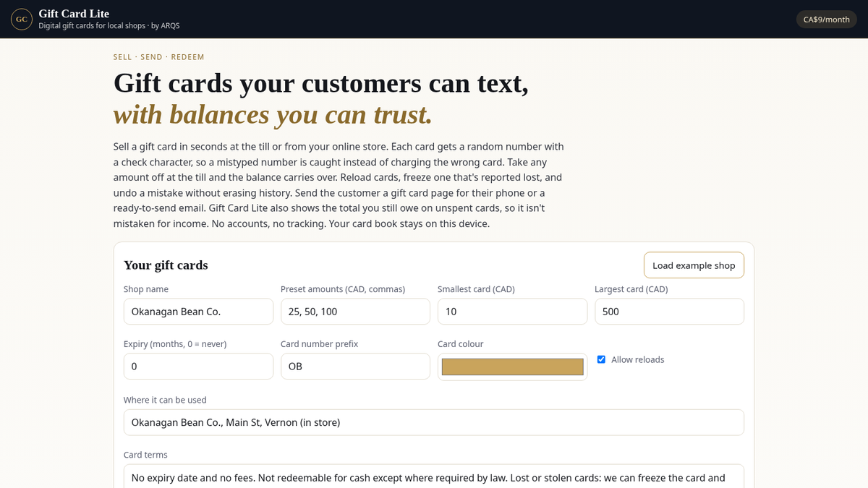Viewport: 868px width, 488px height.
Task: Click the Where it can be used field
Action: pyautogui.click(x=434, y=422)
